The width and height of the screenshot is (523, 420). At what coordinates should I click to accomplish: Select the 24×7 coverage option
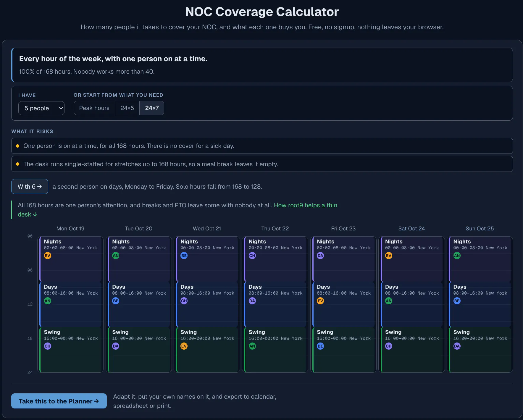coord(152,108)
